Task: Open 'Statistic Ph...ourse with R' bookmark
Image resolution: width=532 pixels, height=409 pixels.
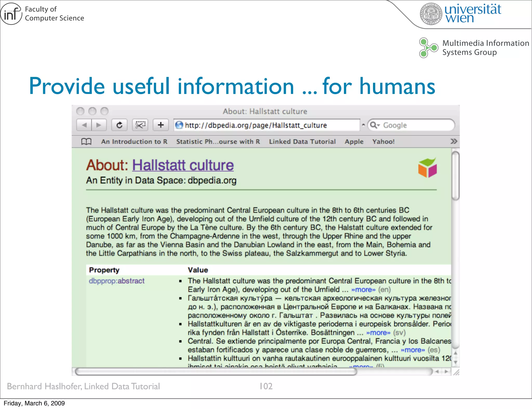Action: pos(218,141)
